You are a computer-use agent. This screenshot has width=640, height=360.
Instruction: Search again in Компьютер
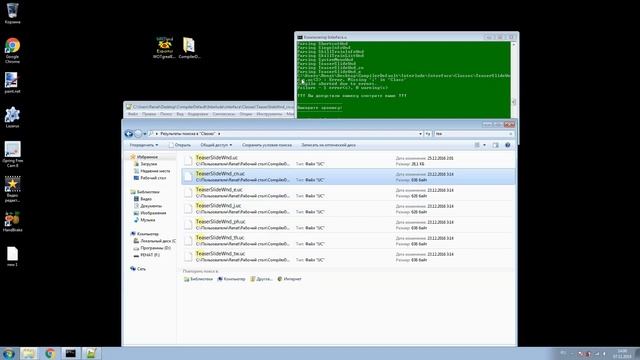231,279
